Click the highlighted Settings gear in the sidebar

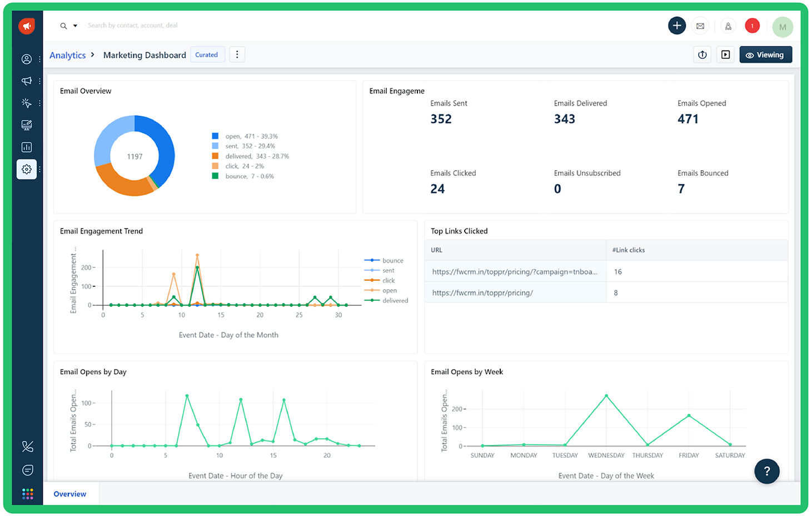(x=27, y=170)
